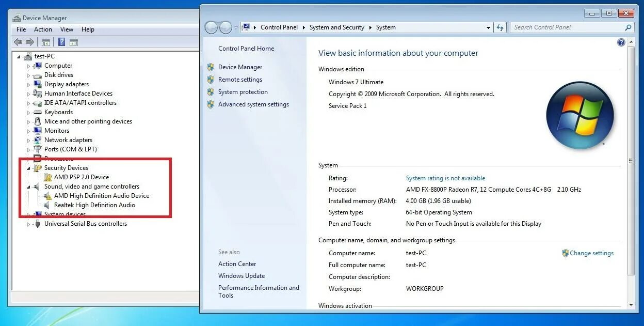644x326 pixels.
Task: Expand the Computer node in Device Manager
Action: [29, 66]
